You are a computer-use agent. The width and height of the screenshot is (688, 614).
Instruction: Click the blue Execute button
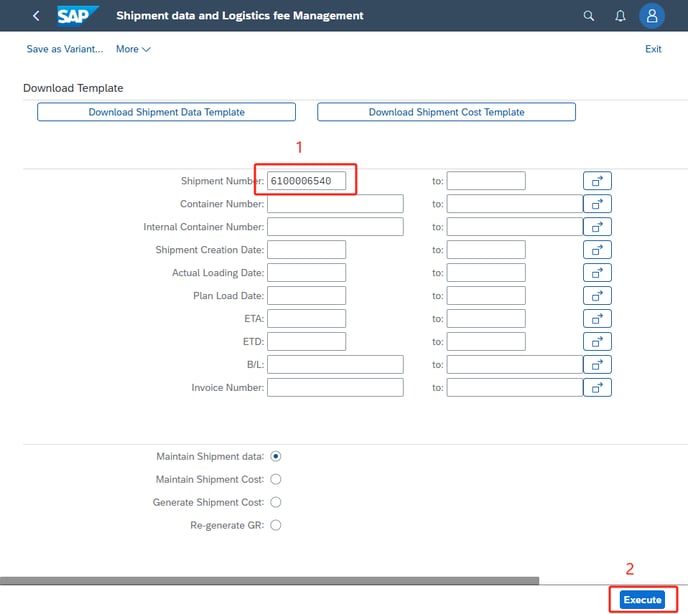(642, 599)
